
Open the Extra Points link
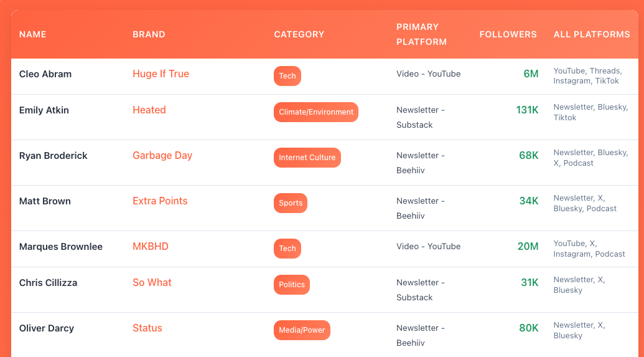(x=160, y=201)
